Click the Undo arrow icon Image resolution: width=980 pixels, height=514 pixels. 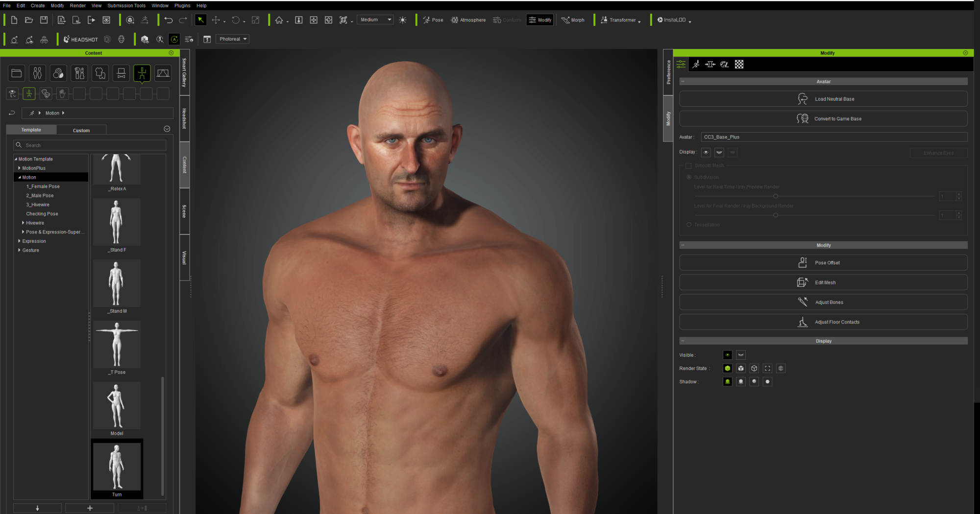click(x=169, y=20)
